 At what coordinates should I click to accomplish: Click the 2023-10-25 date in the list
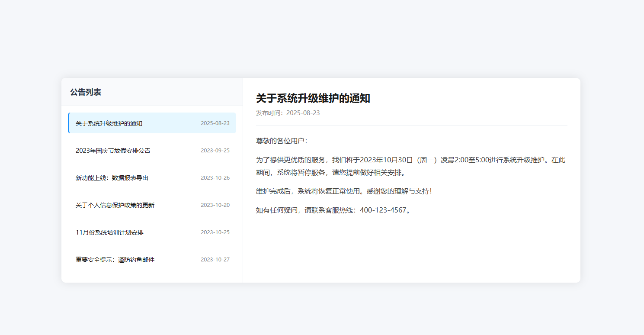(215, 232)
